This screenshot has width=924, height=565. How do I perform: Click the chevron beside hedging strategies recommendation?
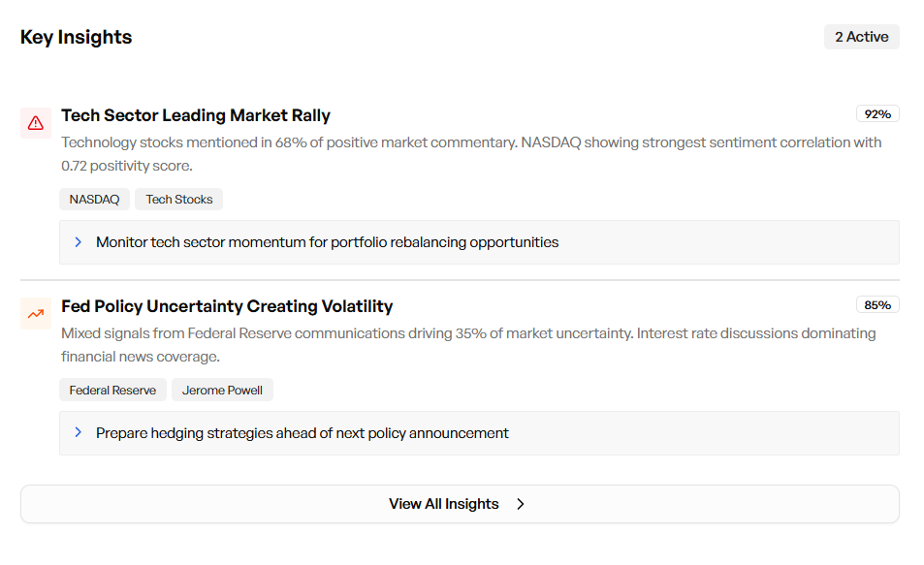[x=79, y=432]
